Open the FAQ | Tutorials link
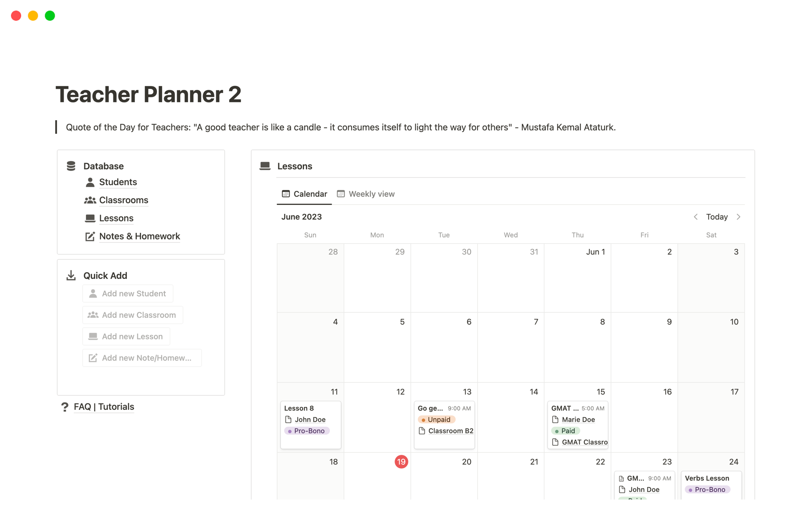812x508 pixels. coord(104,407)
